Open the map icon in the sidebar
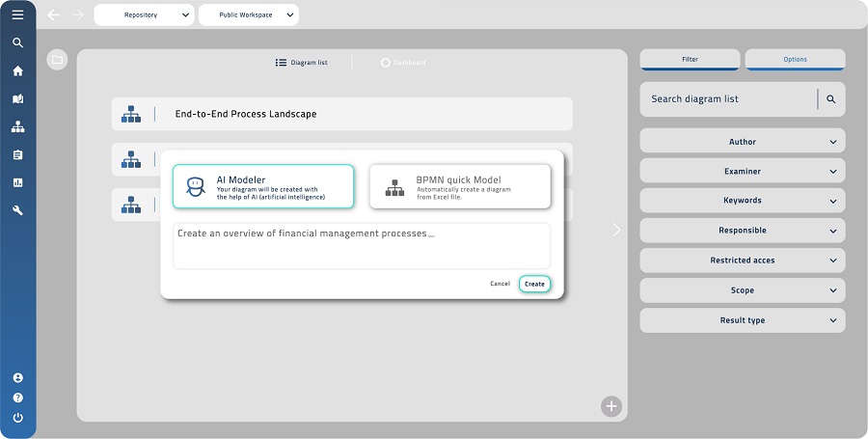 (17, 98)
